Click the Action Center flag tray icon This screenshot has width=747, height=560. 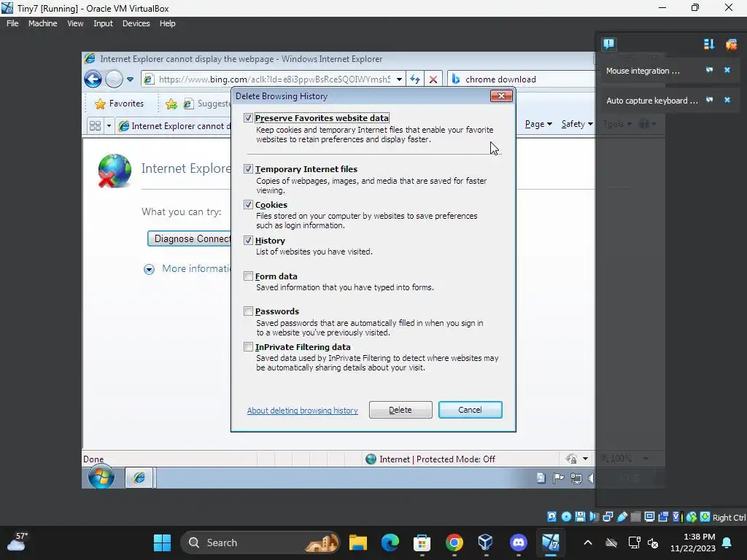pyautogui.click(x=558, y=478)
